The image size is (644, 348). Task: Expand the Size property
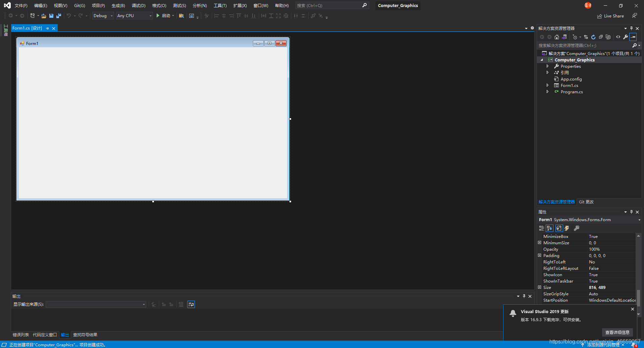tap(539, 287)
